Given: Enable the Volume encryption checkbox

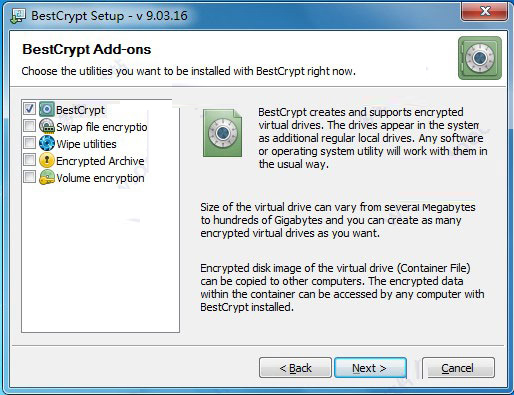Looking at the screenshot, I should click(29, 177).
